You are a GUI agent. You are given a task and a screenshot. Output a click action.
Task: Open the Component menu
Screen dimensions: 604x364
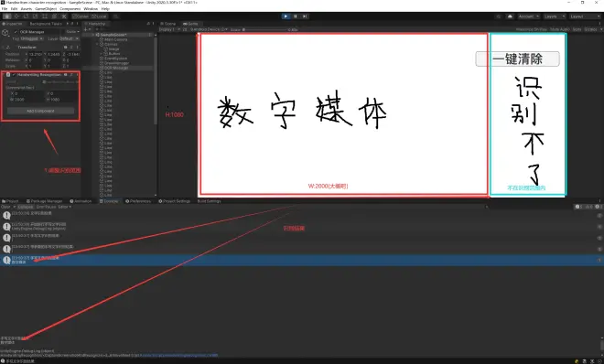tap(70, 8)
